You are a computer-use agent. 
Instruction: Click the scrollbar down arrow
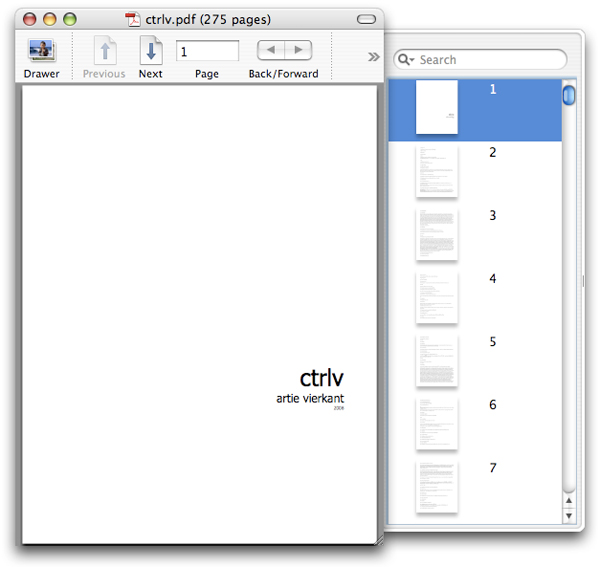coord(569,515)
